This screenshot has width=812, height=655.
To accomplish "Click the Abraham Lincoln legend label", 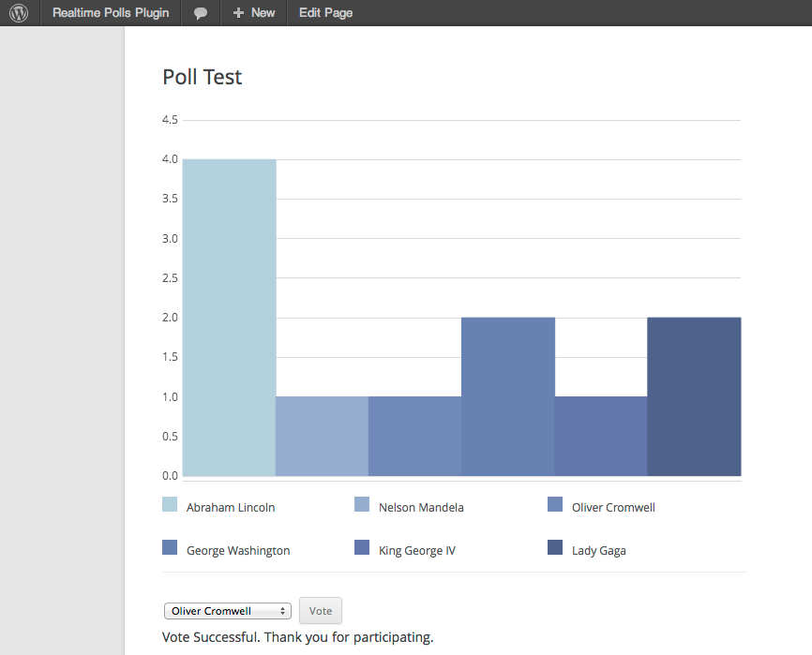I will (231, 508).
